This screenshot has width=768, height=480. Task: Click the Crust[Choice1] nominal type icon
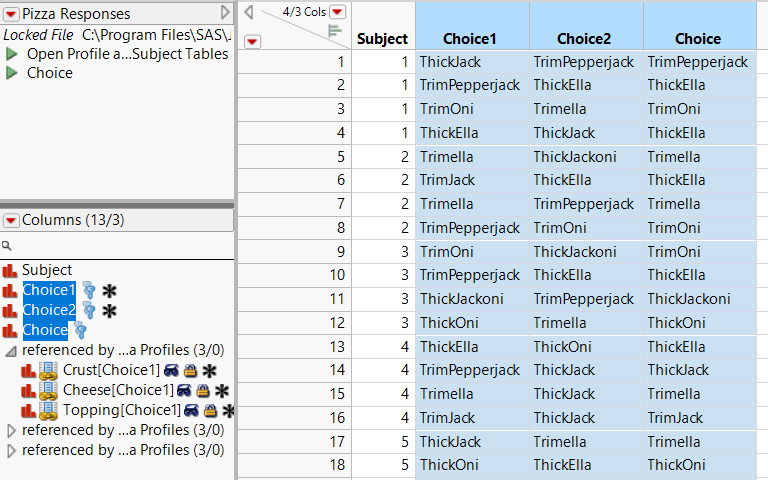[x=28, y=371]
